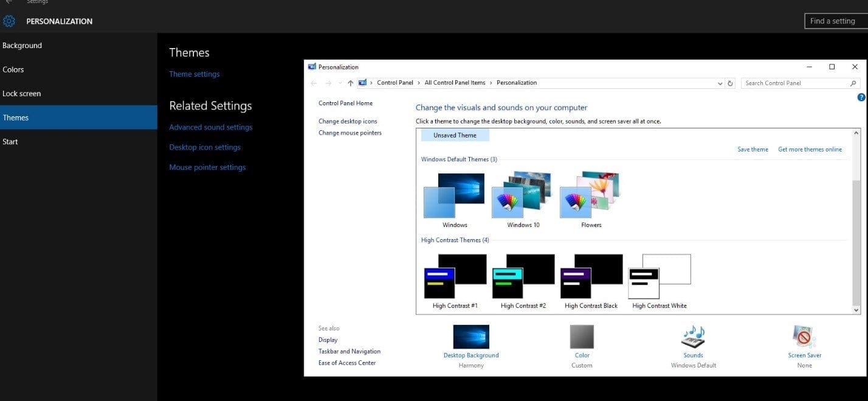868x401 pixels.
Task: Click the Personalization window title icon
Action: coord(312,67)
